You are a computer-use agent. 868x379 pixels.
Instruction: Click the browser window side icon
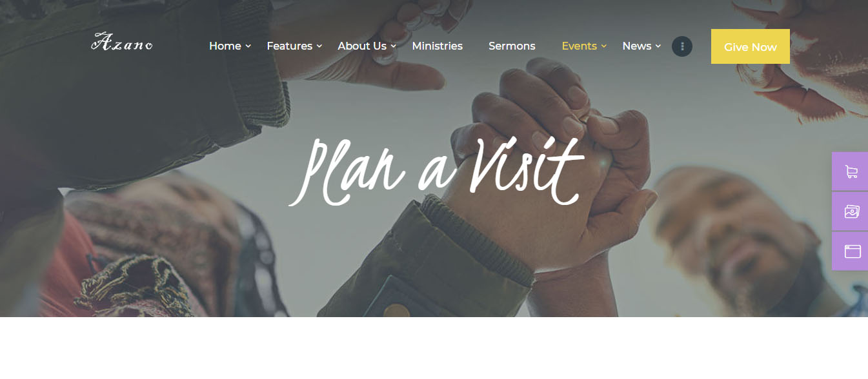pos(851,251)
